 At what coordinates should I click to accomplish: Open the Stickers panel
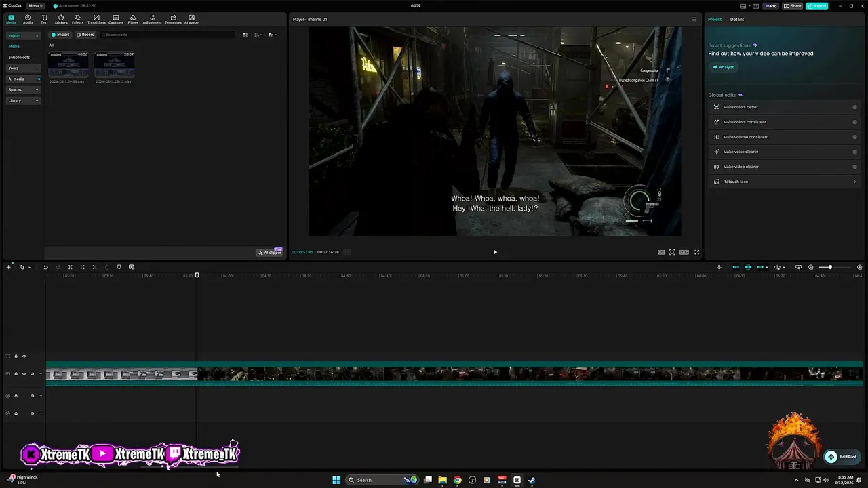coord(61,19)
